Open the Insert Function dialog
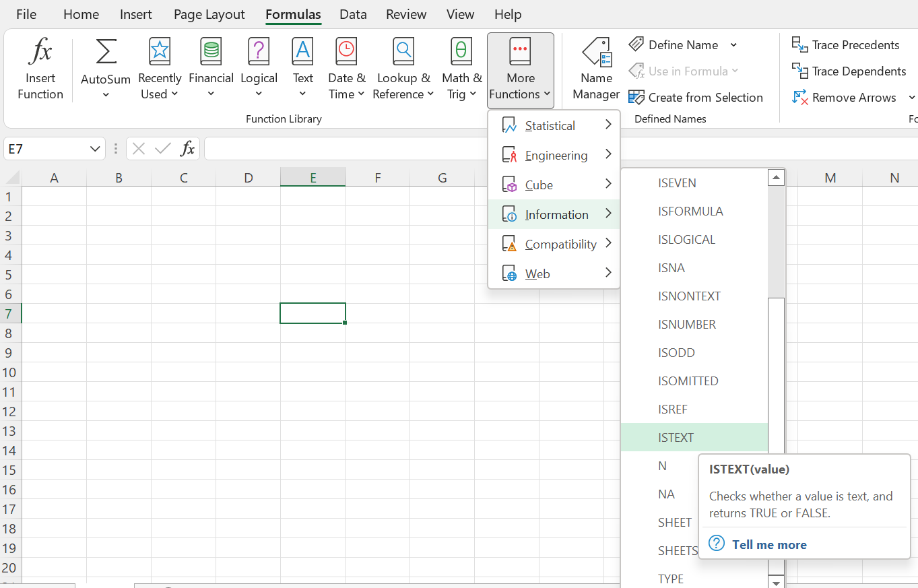918x588 pixels. tap(40, 69)
